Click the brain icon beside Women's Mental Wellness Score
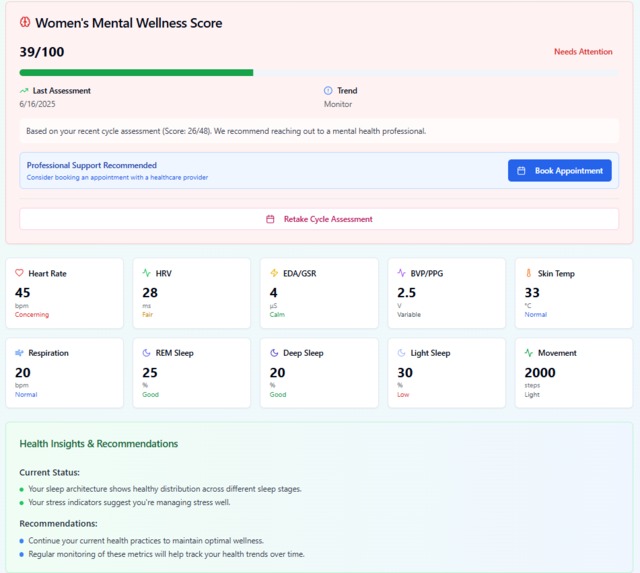Screen dimensions: 640x573 coord(25,22)
